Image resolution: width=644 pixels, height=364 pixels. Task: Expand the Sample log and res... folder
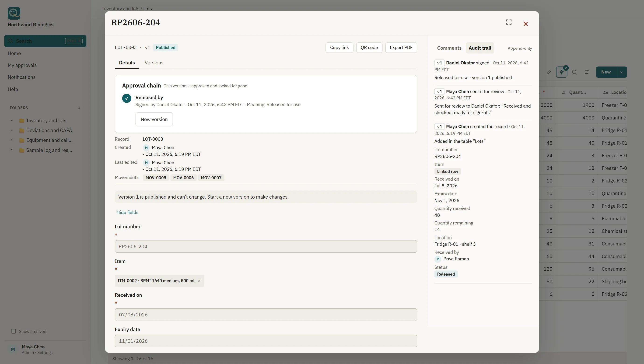[x=11, y=150]
